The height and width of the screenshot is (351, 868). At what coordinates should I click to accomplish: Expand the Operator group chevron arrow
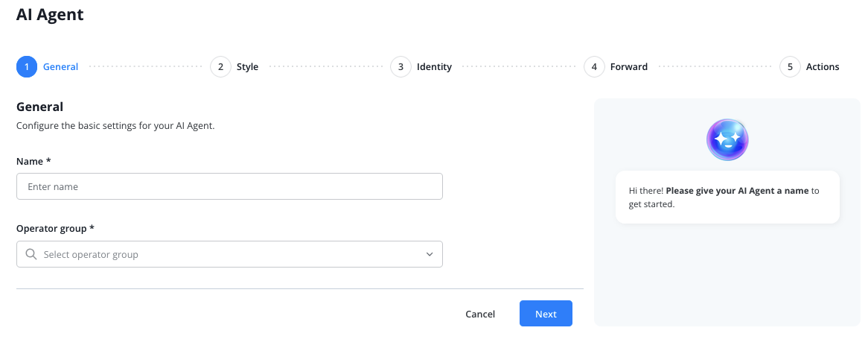(430, 254)
